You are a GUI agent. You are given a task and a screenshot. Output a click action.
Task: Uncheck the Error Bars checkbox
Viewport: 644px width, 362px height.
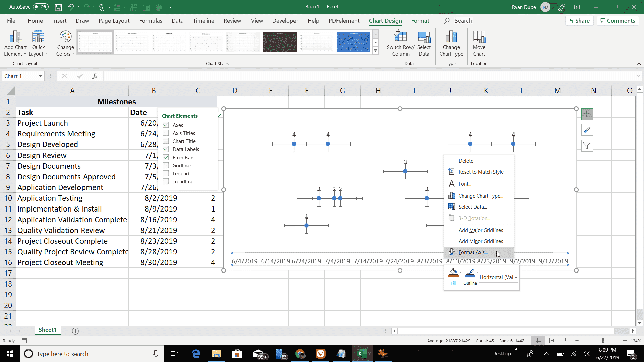(x=166, y=157)
